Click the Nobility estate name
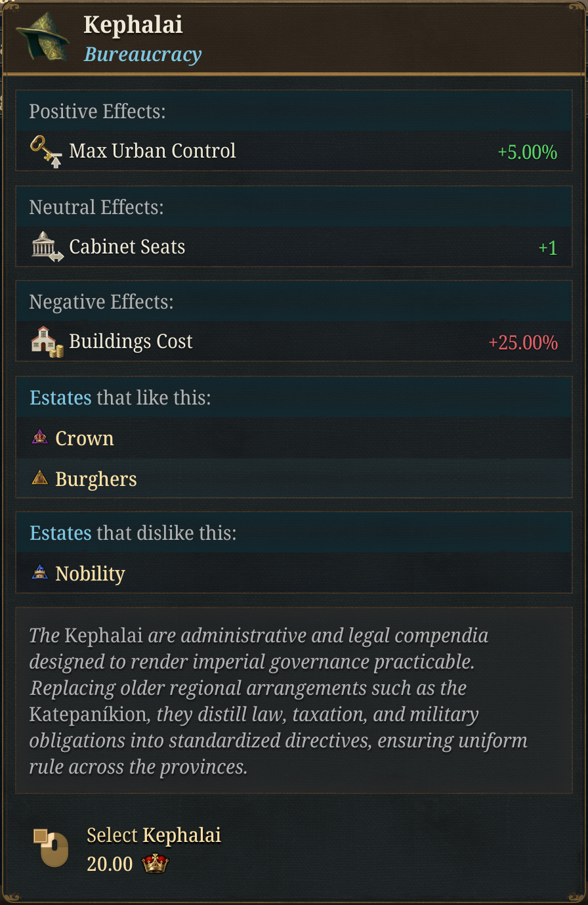 tap(90, 574)
